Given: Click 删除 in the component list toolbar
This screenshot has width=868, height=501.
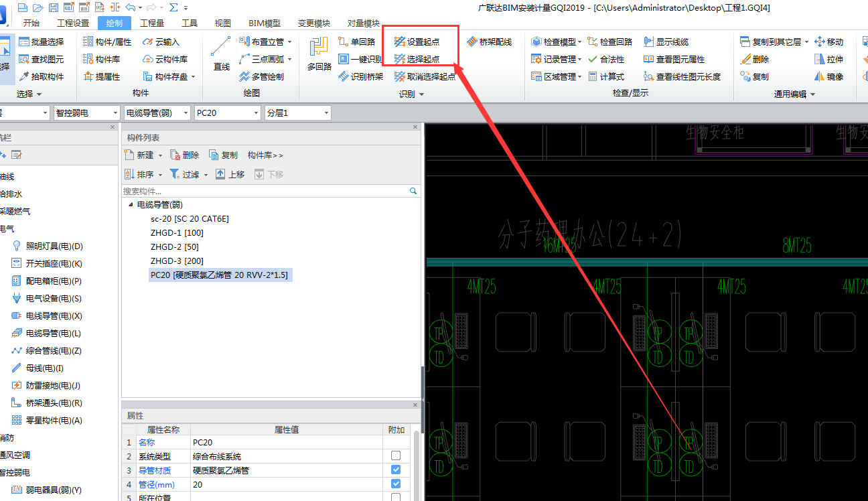Looking at the screenshot, I should tap(185, 155).
